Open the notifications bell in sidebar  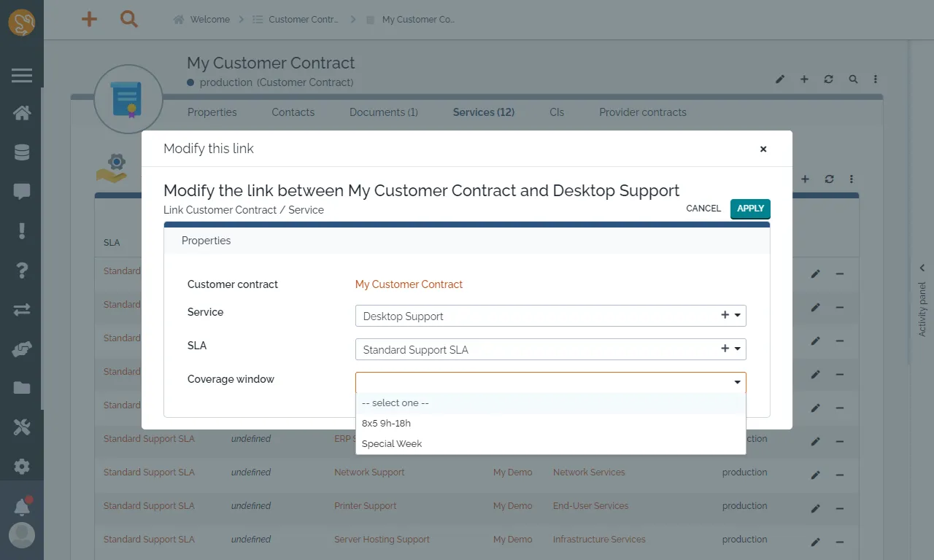(x=22, y=507)
